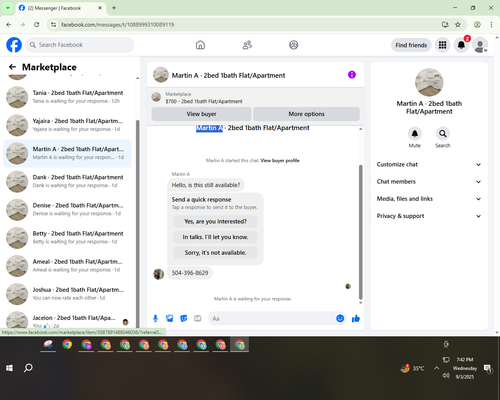Reload the page in Chrome
The width and height of the screenshot is (500, 400).
[x=37, y=25]
